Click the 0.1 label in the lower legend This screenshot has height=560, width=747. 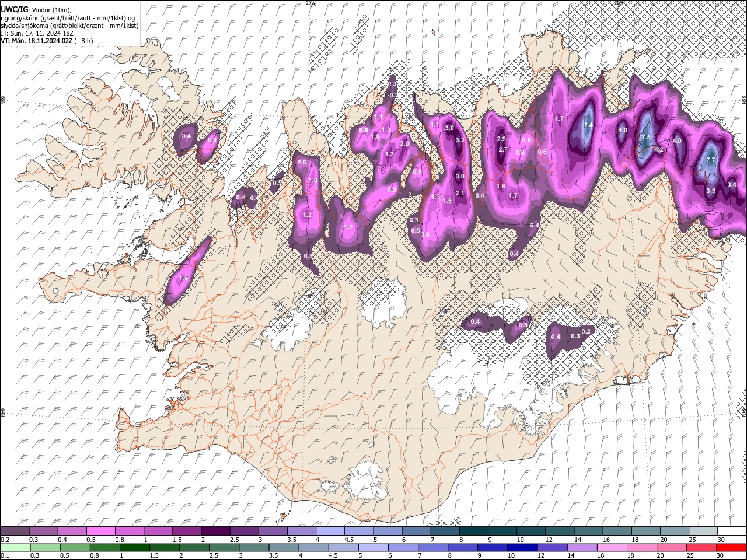click(5, 555)
